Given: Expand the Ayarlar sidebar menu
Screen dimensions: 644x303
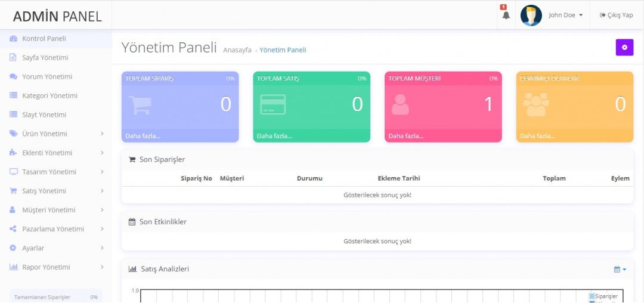Looking at the screenshot, I should 55,248.
